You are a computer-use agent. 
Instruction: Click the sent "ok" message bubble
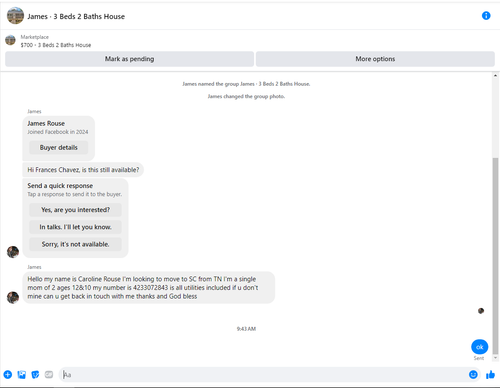click(x=479, y=347)
